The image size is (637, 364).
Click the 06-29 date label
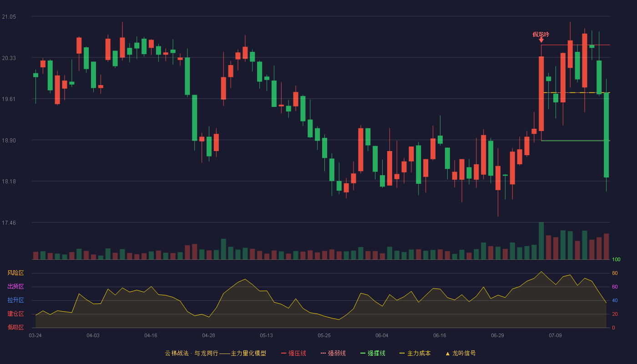[497, 335]
